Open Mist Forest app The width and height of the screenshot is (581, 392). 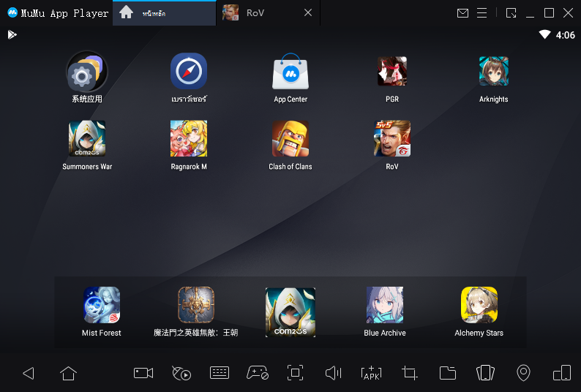tap(101, 305)
